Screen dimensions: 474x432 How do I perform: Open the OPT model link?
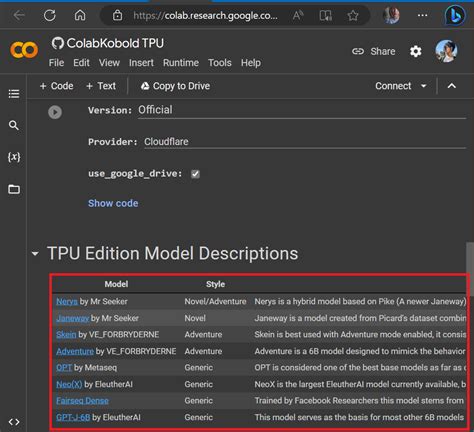pyautogui.click(x=64, y=367)
